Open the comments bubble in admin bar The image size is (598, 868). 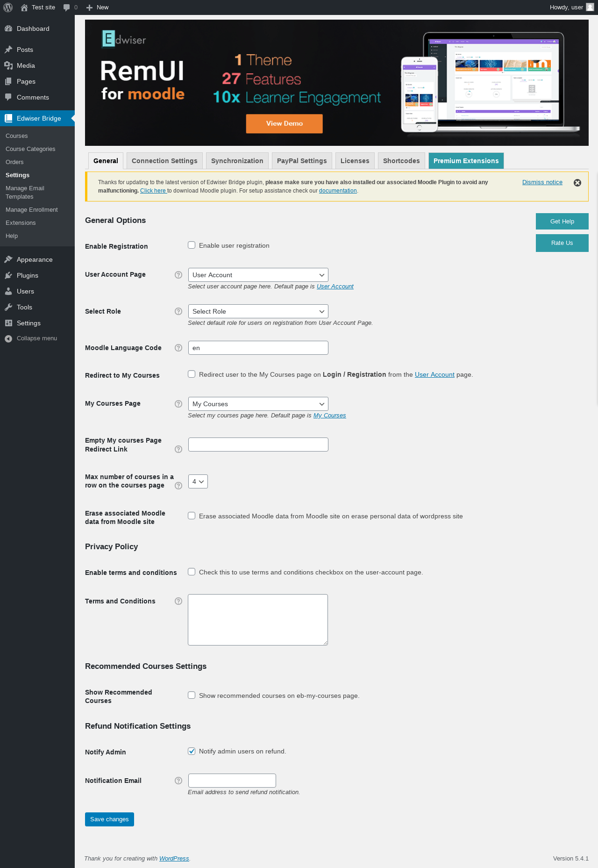tap(67, 7)
